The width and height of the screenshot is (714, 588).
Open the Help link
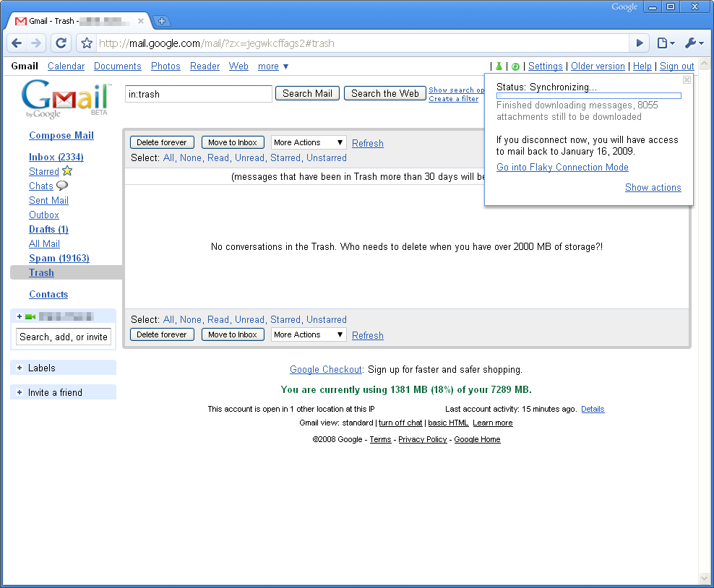(642, 66)
